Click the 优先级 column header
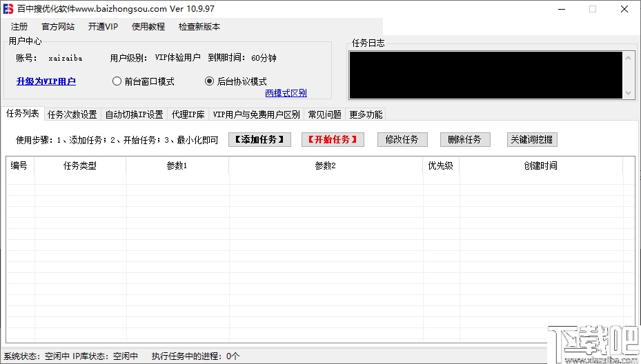 (x=441, y=165)
